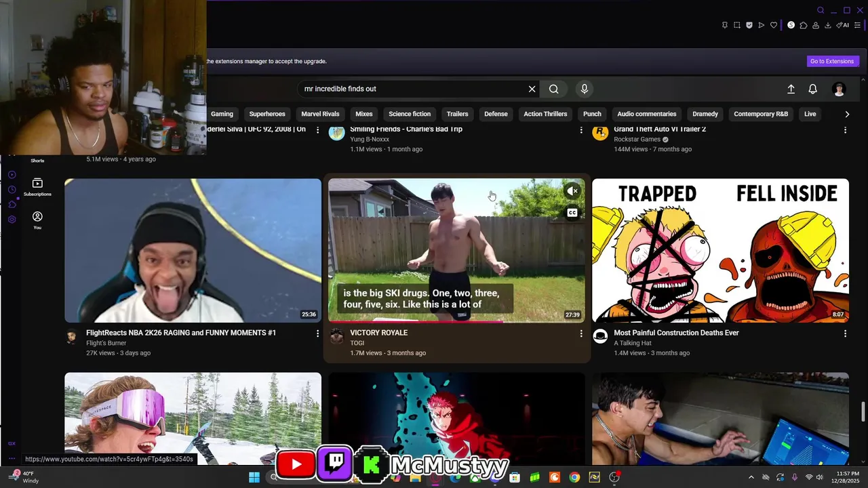
Task: Click the tab search magnifier in title bar
Action: pos(821,10)
